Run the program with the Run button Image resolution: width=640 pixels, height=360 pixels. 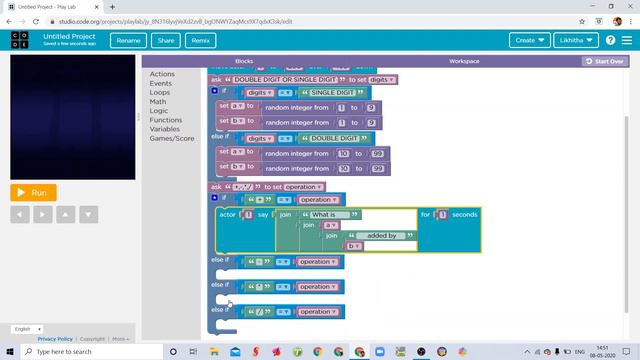(33, 193)
